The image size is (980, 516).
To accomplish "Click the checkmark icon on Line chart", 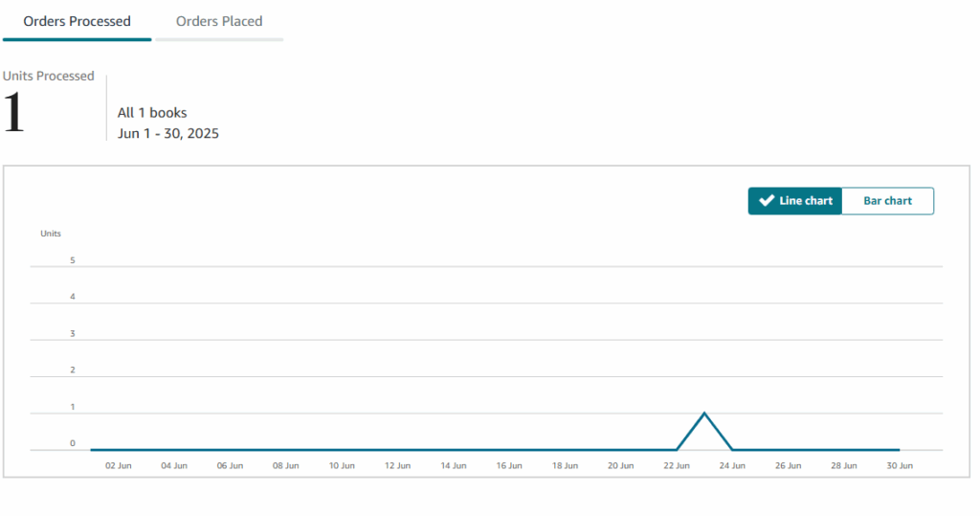I will coord(767,201).
